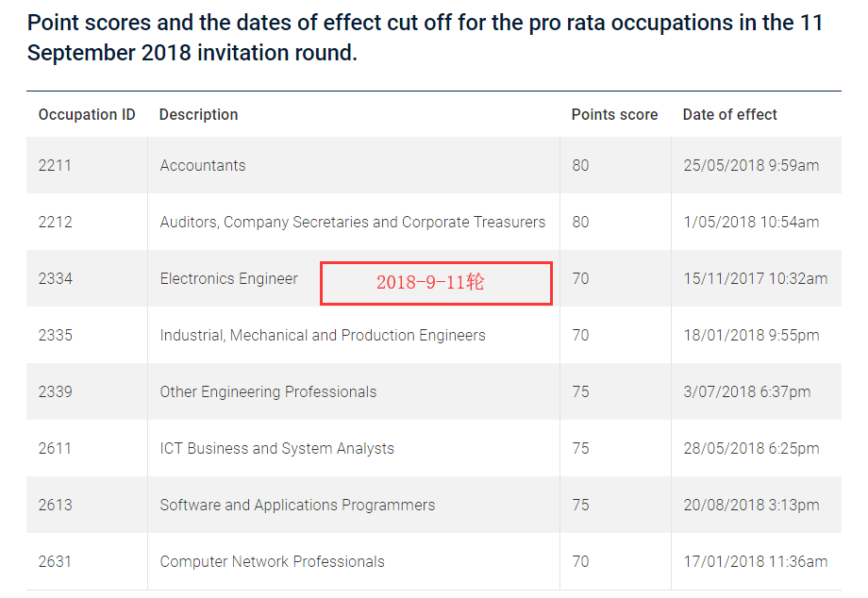This screenshot has width=868, height=598.
Task: Select ICT Business and System Analysts
Action: coord(276,449)
